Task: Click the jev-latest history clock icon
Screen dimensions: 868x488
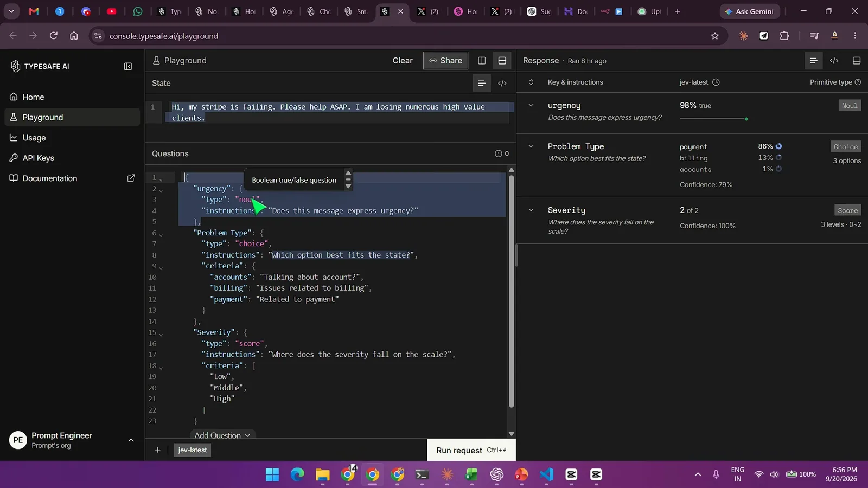Action: 716,82
